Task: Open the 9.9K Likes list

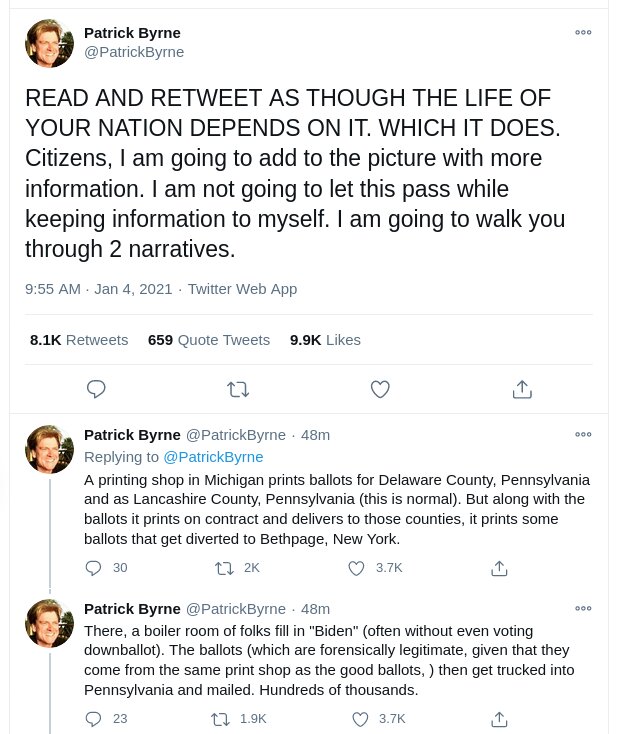Action: pyautogui.click(x=325, y=340)
